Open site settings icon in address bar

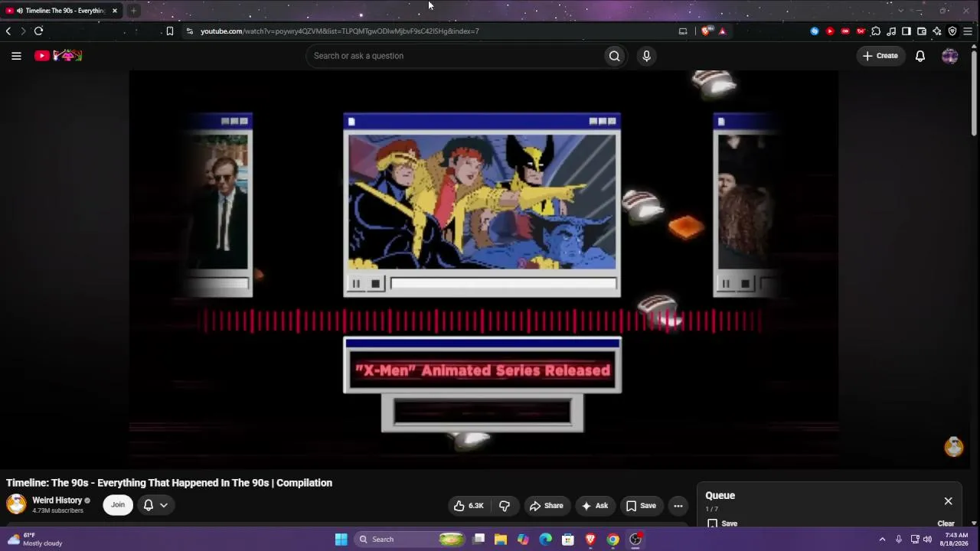click(x=190, y=31)
